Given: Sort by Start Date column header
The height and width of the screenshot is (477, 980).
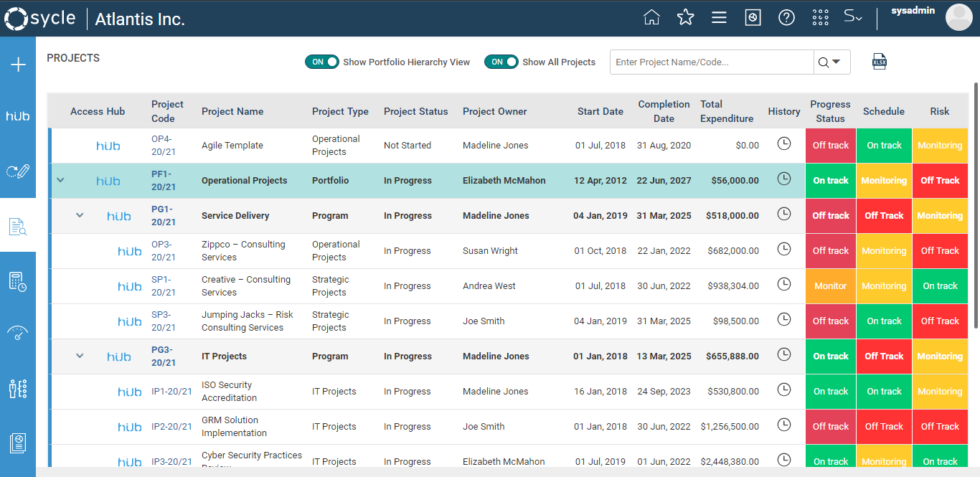Looking at the screenshot, I should coord(600,111).
